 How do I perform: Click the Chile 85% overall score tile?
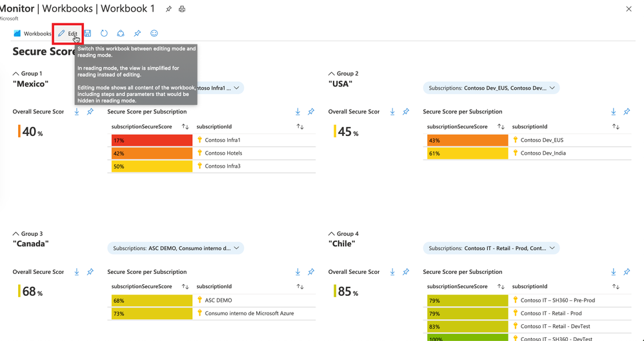347,291
